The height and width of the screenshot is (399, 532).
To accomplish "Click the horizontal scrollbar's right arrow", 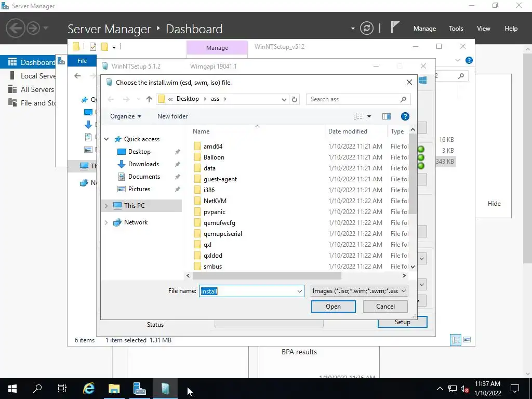I will point(404,275).
